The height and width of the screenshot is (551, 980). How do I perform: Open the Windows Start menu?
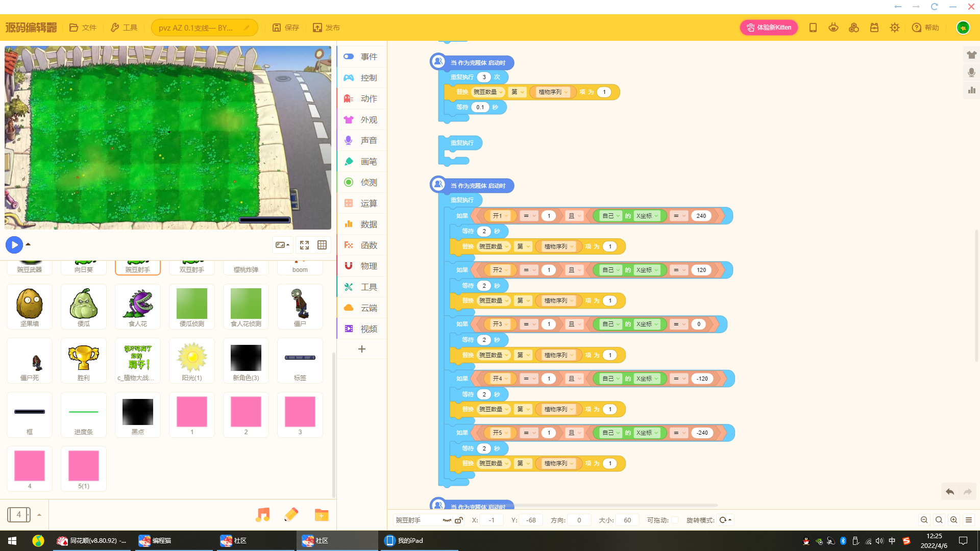coord(12,541)
